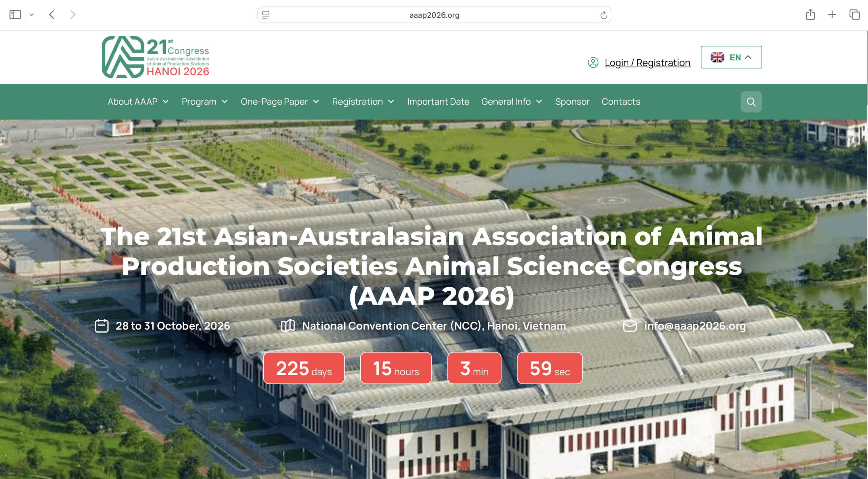This screenshot has width=868, height=479.
Task: Click the AAAP 21st Congress Hanoi logo
Action: pos(155,57)
